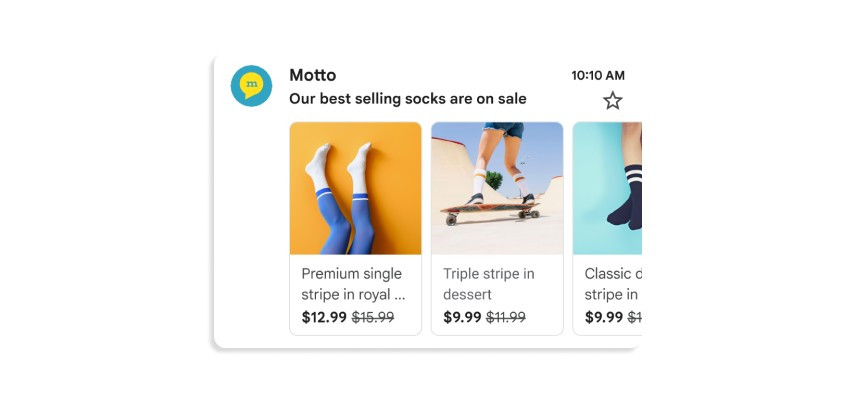This screenshot has height=400, width=856.
Task: Click the Motto sender avatar icon
Action: pyautogui.click(x=251, y=86)
